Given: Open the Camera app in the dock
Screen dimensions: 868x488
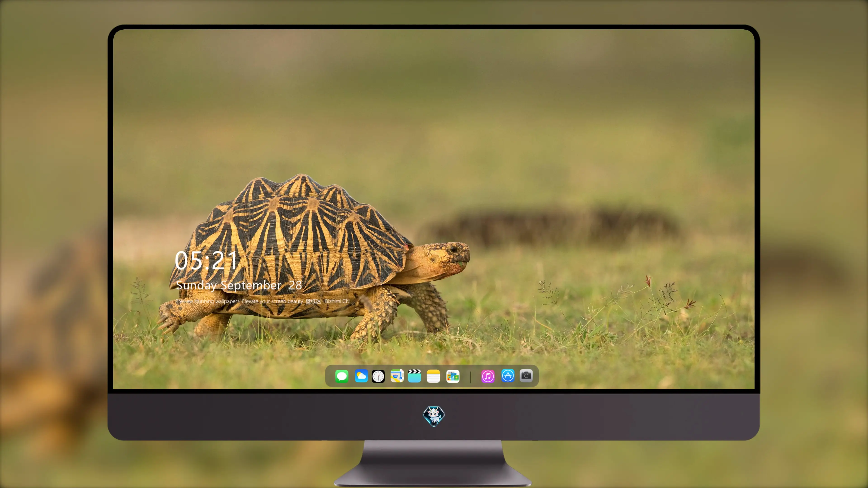Looking at the screenshot, I should 526,375.
